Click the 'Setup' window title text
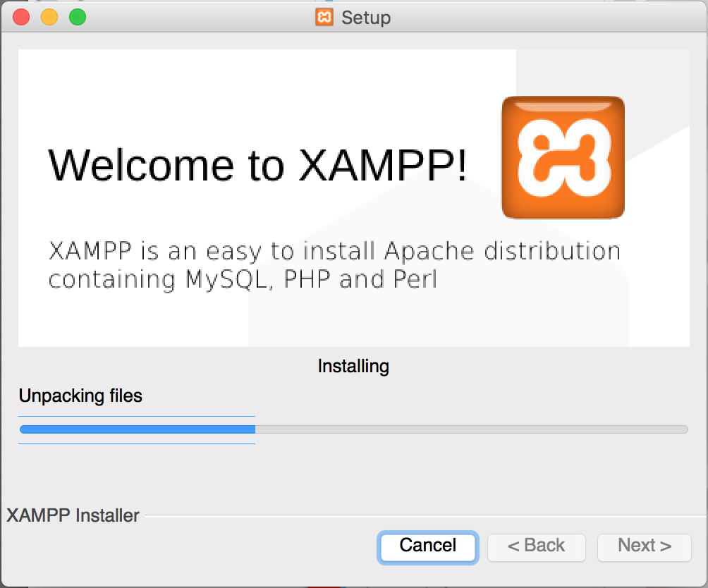708x588 pixels. click(366, 17)
